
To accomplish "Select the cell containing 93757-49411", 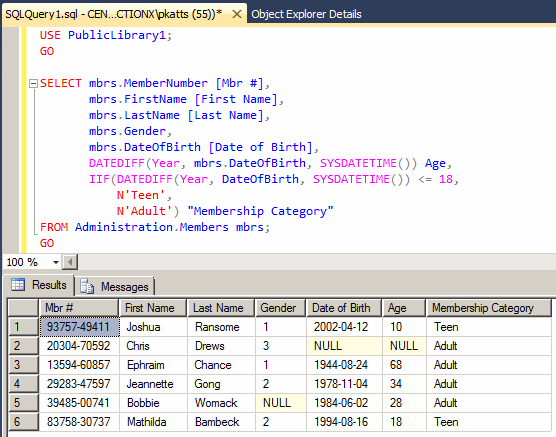I will pyautogui.click(x=79, y=327).
